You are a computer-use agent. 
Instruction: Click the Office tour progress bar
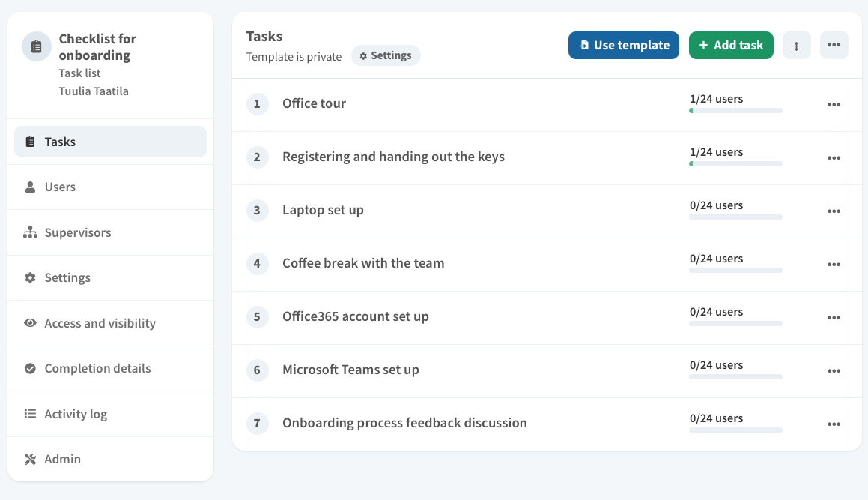coord(735,110)
